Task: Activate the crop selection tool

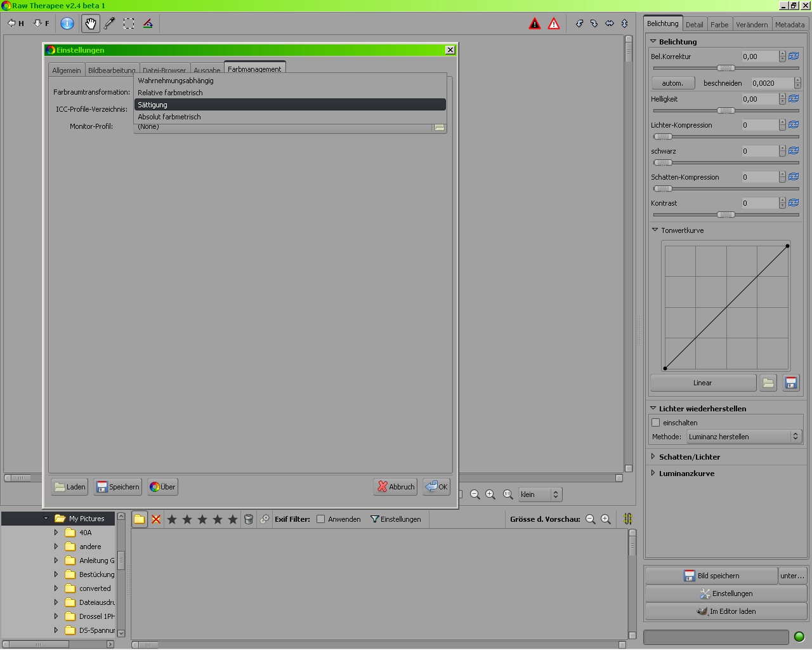Action: click(x=129, y=24)
